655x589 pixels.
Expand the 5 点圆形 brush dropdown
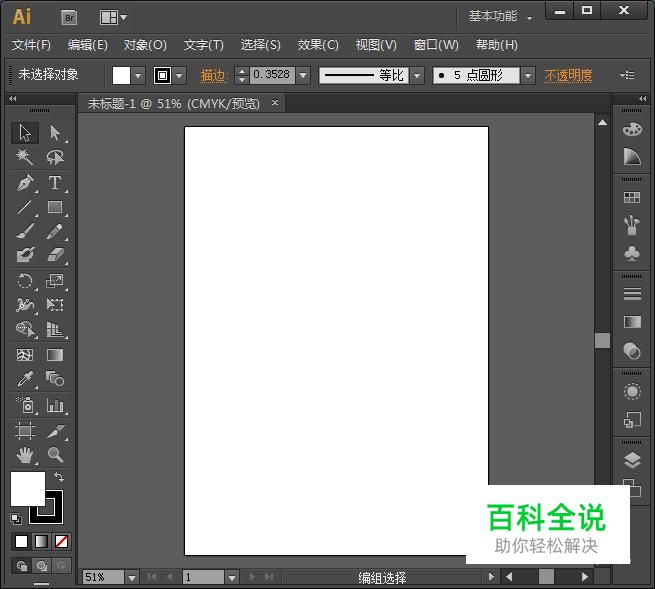coord(529,76)
